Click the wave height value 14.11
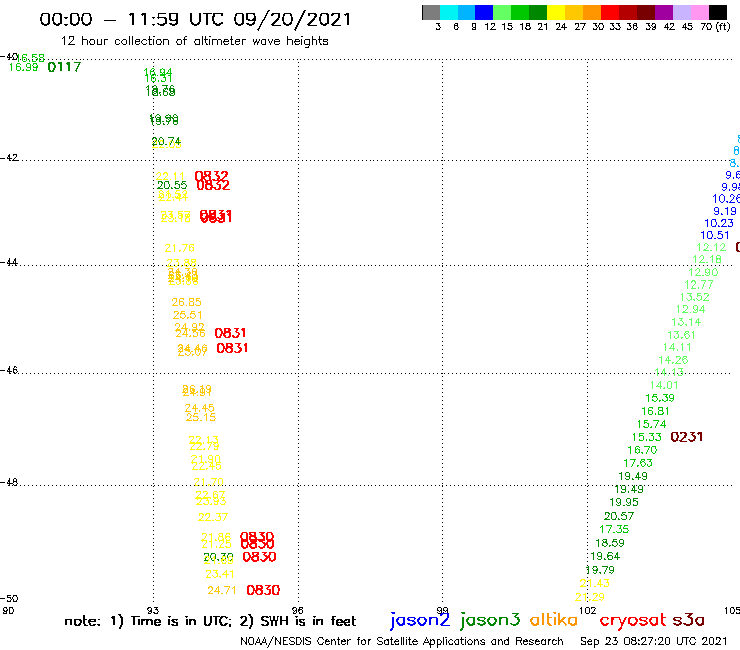The width and height of the screenshot is (740, 650). (x=677, y=347)
